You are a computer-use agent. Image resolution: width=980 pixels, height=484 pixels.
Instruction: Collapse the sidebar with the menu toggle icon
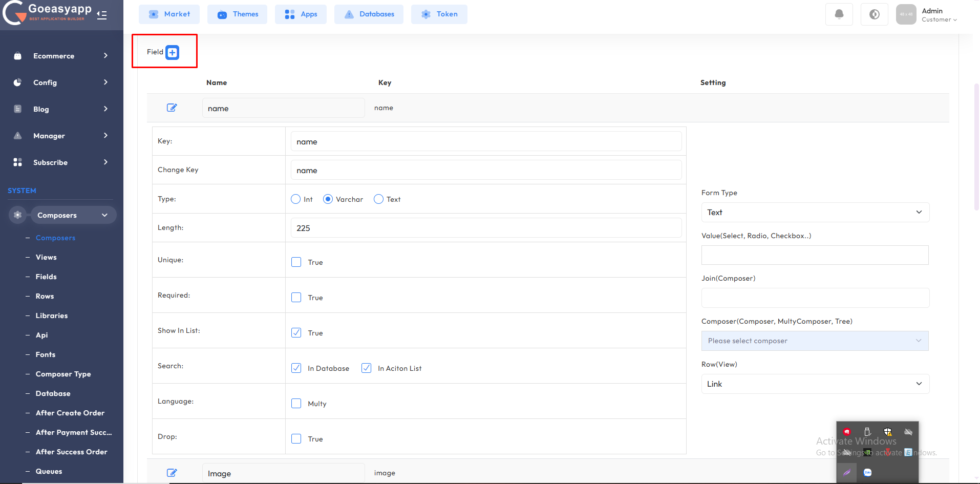tap(102, 15)
